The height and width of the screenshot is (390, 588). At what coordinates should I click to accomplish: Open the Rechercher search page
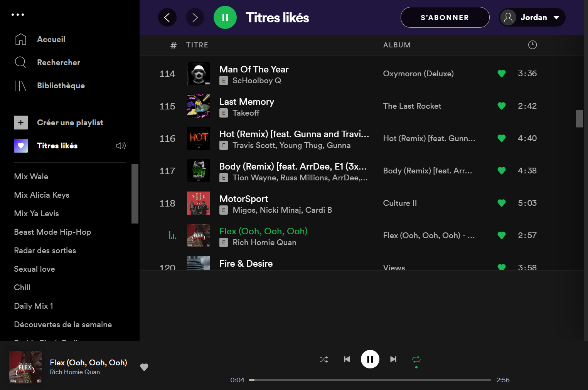(58, 62)
